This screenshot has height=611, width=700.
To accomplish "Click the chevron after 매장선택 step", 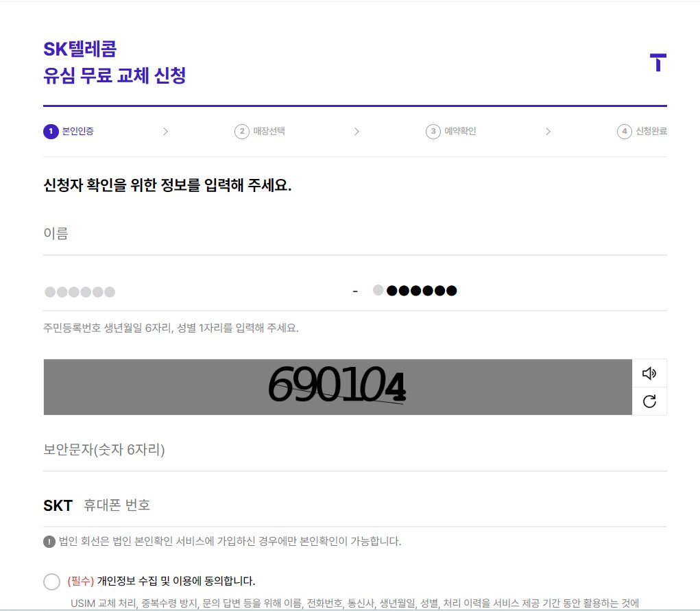I will (357, 131).
